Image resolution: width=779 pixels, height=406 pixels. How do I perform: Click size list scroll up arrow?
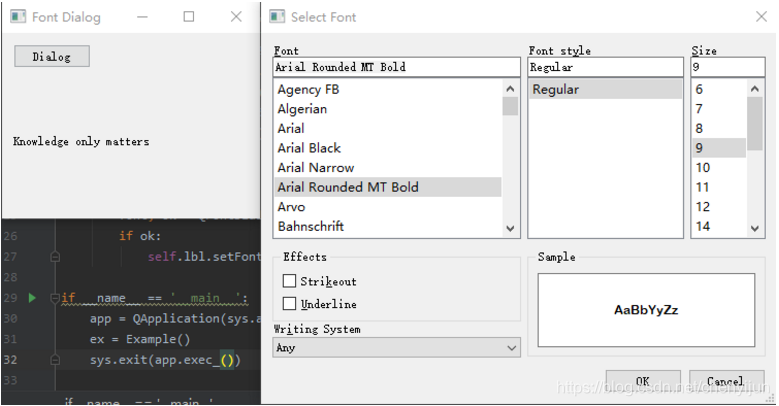[x=755, y=89]
